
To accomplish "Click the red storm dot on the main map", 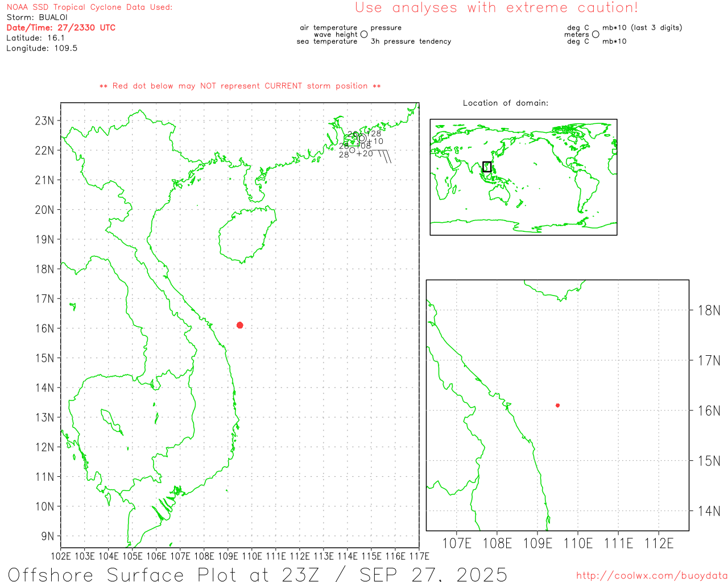I will 239,325.
